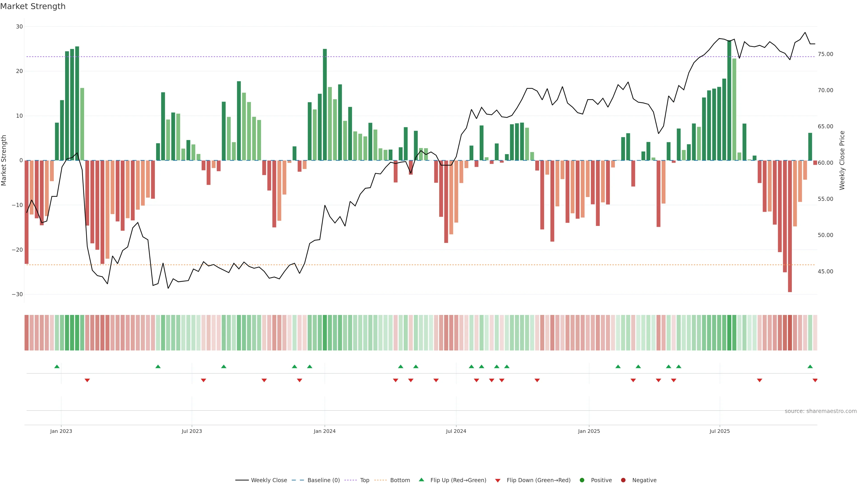Click the 75.00 price axis tick label
868x488 pixels.
point(825,54)
